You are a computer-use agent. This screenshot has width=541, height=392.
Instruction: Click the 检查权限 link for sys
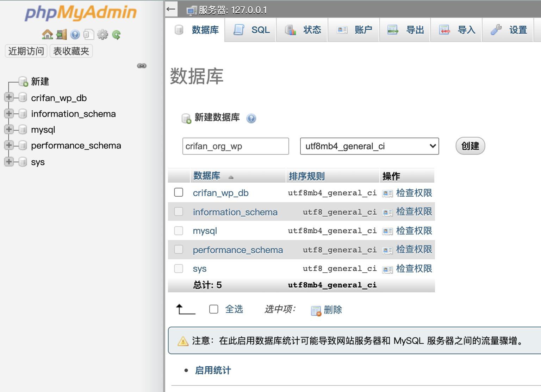414,268
